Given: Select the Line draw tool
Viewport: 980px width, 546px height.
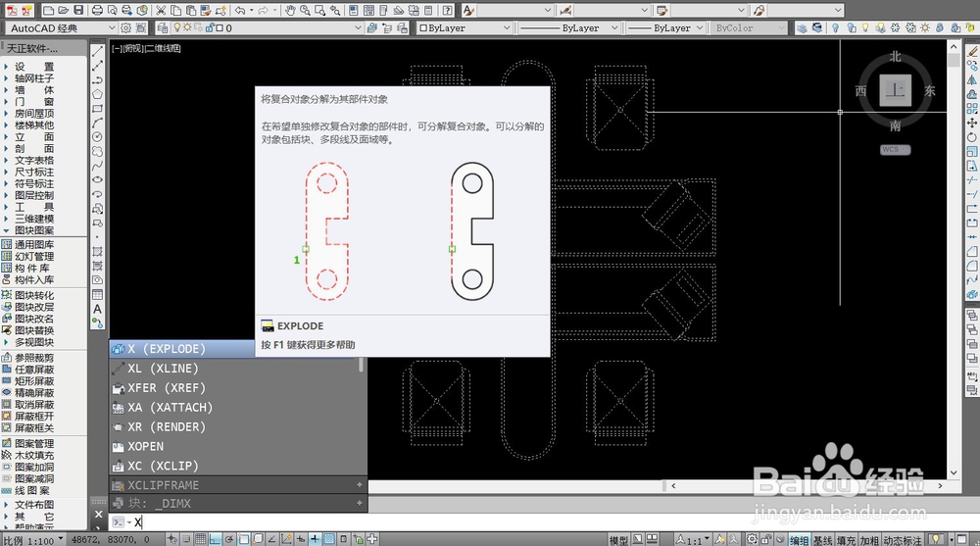Looking at the screenshot, I should pyautogui.click(x=97, y=52).
